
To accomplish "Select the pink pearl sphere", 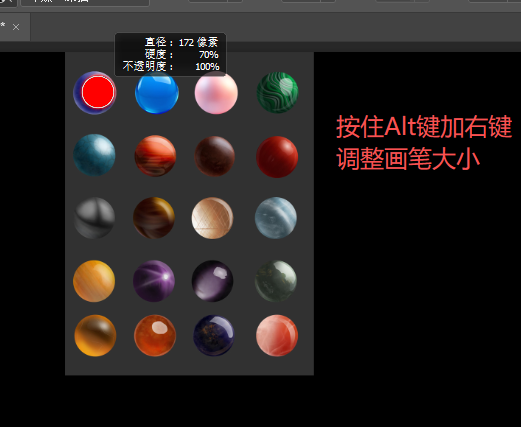I will coord(216,92).
